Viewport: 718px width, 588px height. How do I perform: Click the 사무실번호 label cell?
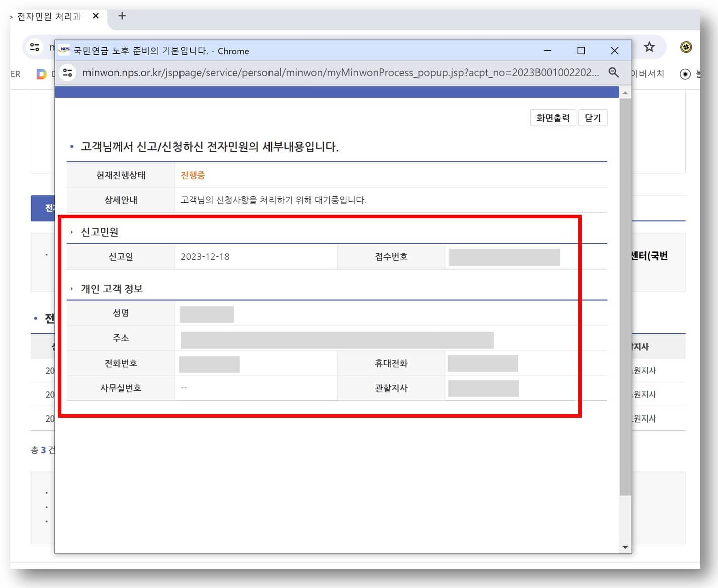121,388
